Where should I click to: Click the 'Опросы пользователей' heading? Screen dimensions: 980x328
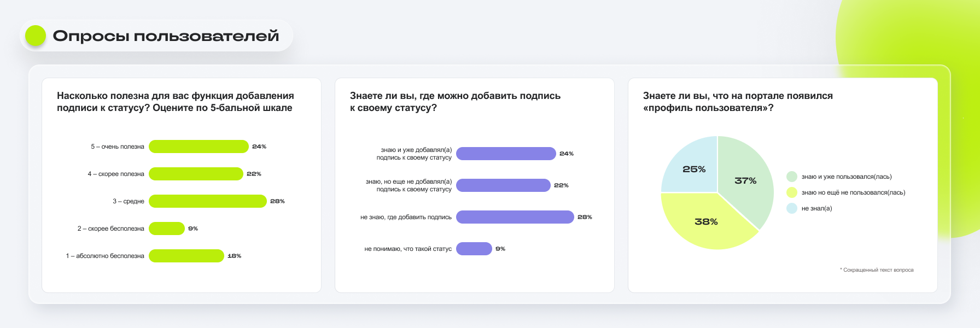tap(166, 36)
